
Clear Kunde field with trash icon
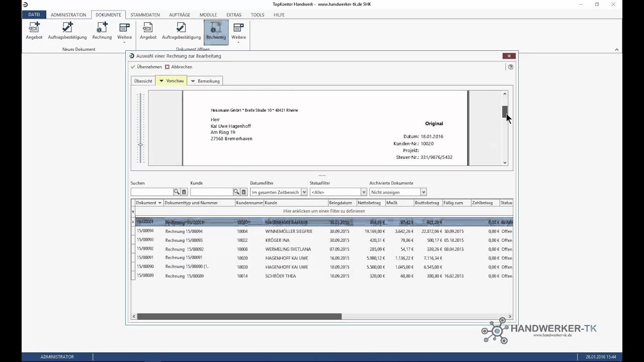tap(244, 192)
